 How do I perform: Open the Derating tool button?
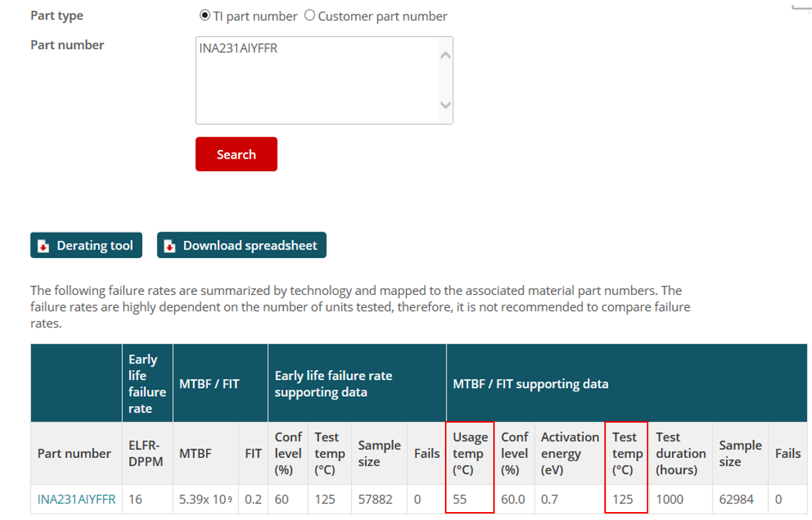pyautogui.click(x=86, y=245)
